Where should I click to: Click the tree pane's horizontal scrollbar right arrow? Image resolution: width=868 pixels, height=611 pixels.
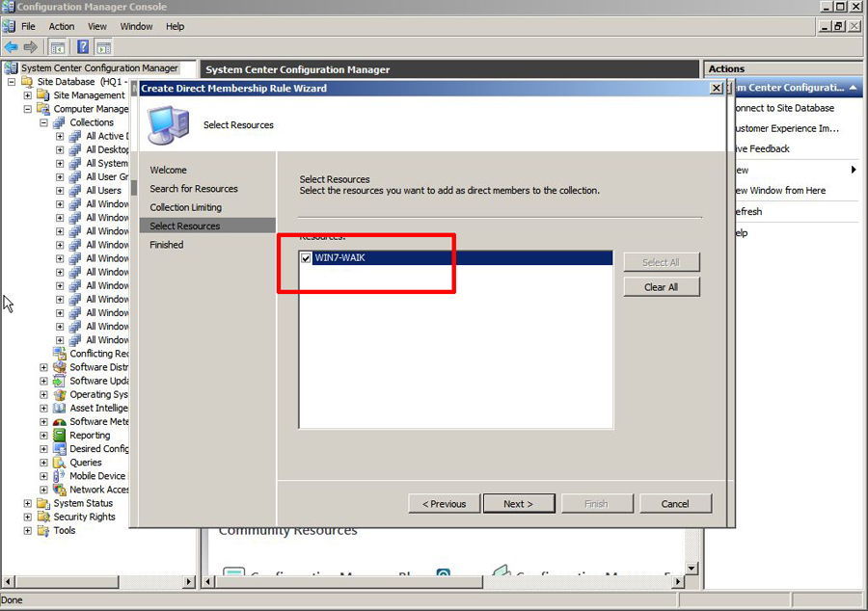(189, 582)
